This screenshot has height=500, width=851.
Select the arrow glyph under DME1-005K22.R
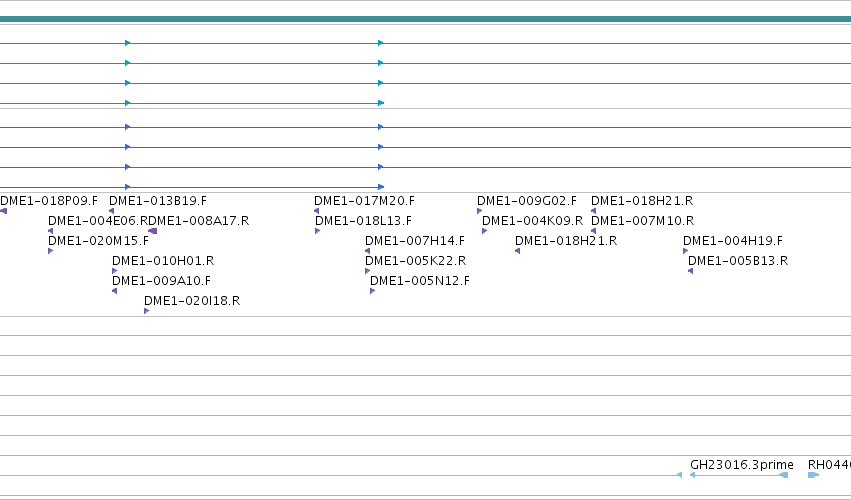point(367,271)
